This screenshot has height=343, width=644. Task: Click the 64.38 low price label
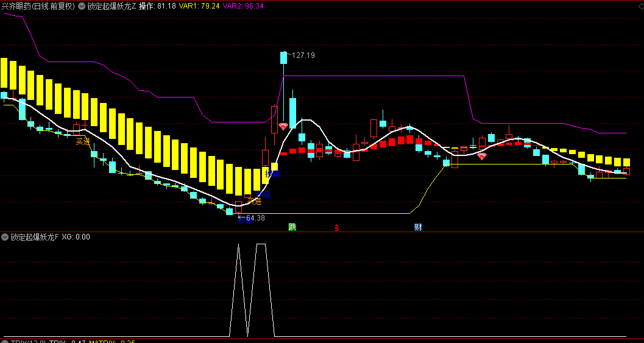[255, 218]
